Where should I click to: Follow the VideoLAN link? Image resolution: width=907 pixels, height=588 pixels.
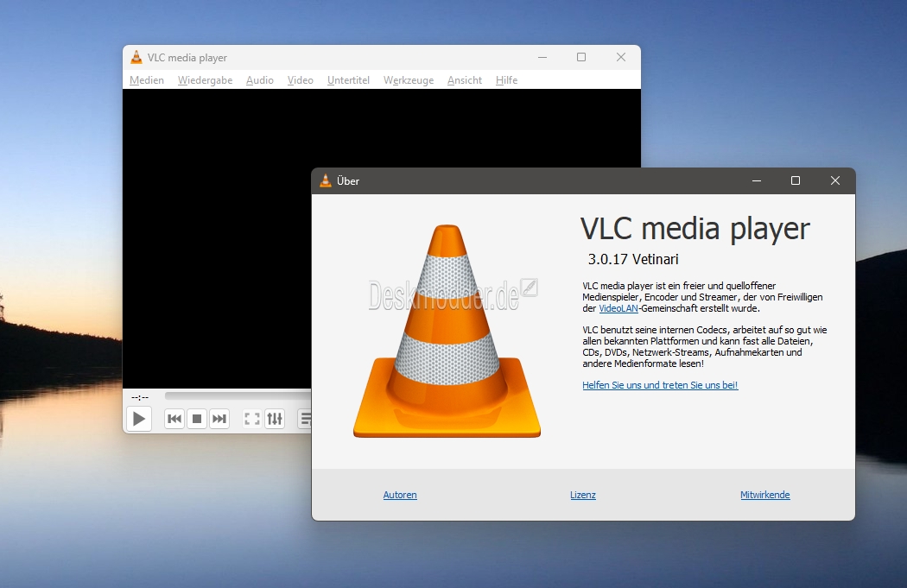(618, 309)
